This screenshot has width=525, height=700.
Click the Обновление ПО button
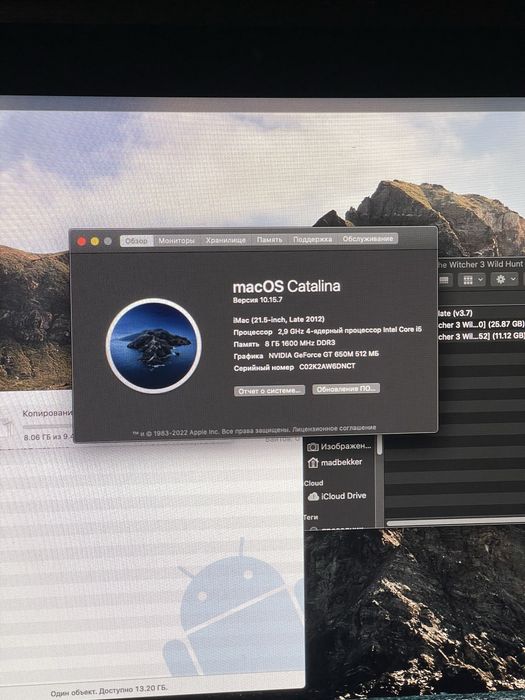tap(346, 389)
